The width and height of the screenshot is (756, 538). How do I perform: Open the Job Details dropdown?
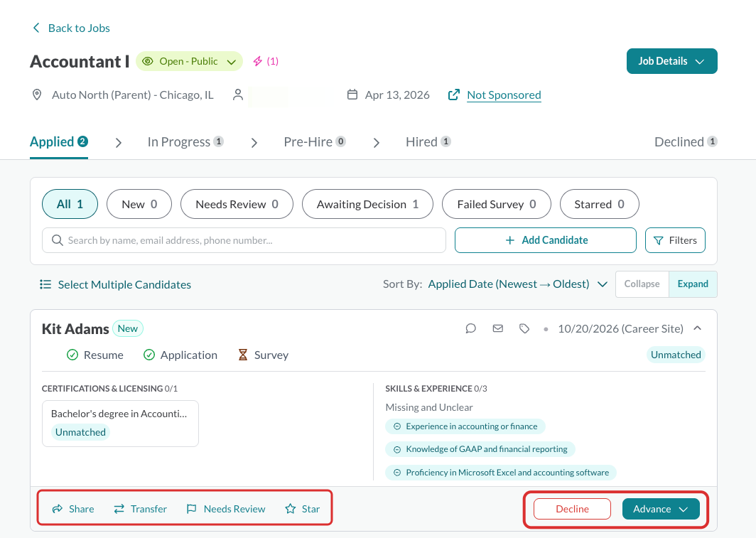671,61
